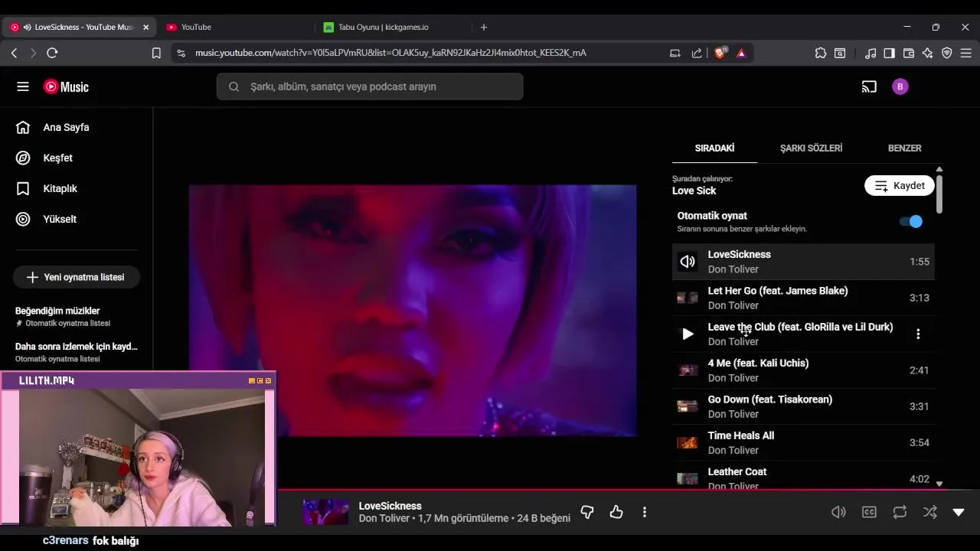Click the queue panel scrollbar
The width and height of the screenshot is (980, 551).
tap(939, 194)
